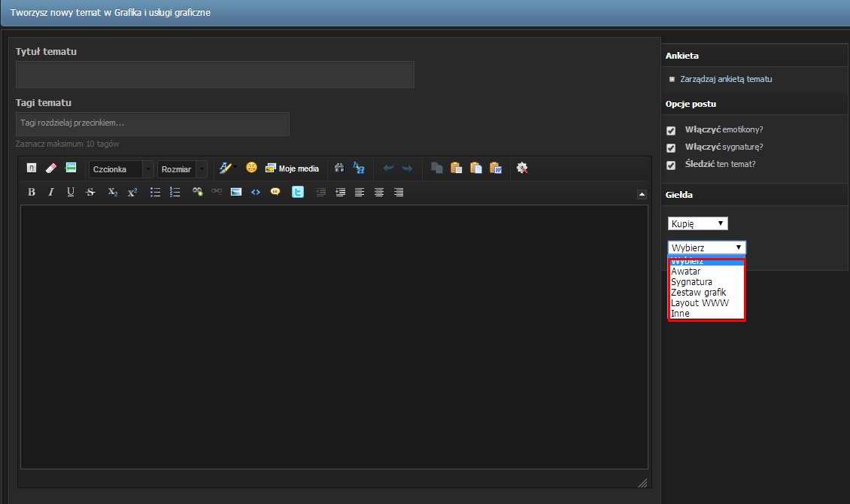Image resolution: width=850 pixels, height=504 pixels.
Task: Toggle Włączyć sygnaturę checkbox
Action: coord(671,148)
